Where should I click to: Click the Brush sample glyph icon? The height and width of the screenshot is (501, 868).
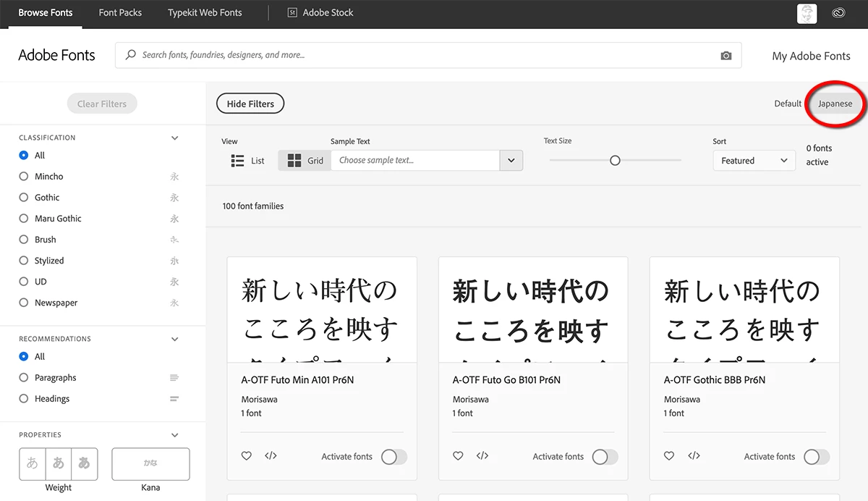point(174,240)
